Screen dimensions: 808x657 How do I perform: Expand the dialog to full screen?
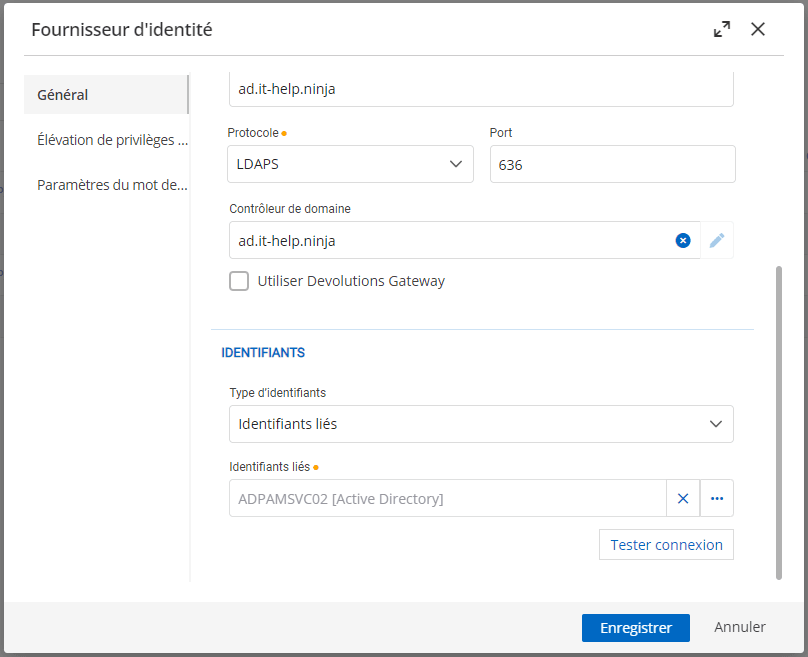point(722,30)
